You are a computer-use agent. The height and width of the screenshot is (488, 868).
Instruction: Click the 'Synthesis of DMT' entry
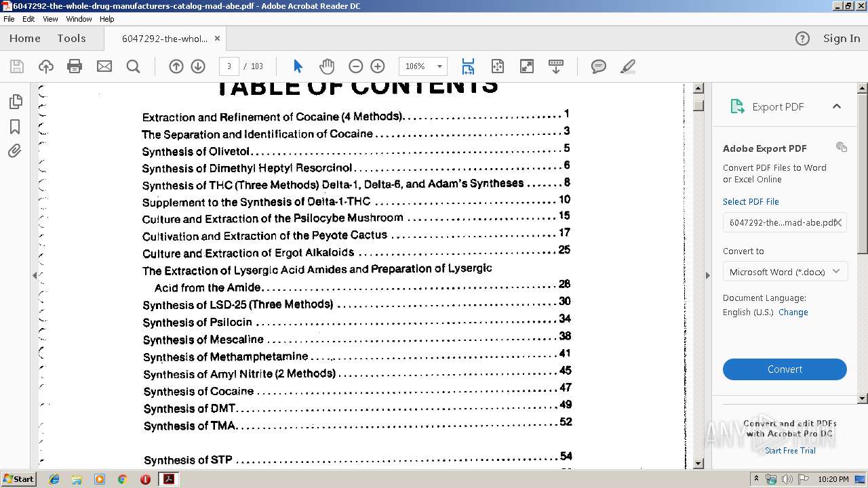tap(189, 409)
